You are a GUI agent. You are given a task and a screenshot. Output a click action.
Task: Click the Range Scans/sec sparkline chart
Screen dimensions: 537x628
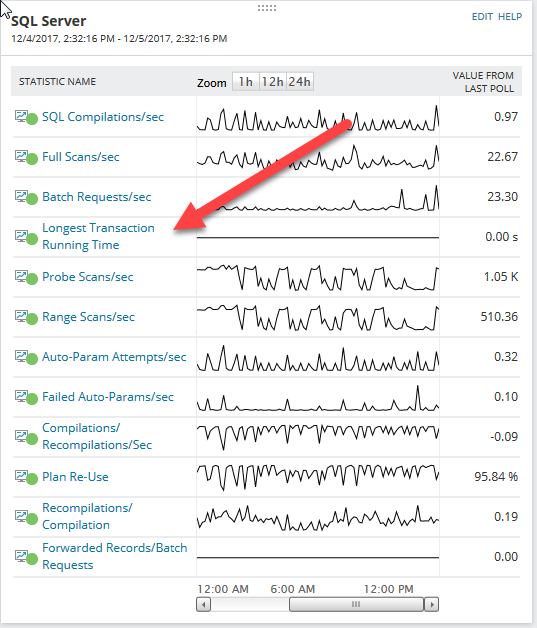pyautogui.click(x=318, y=317)
